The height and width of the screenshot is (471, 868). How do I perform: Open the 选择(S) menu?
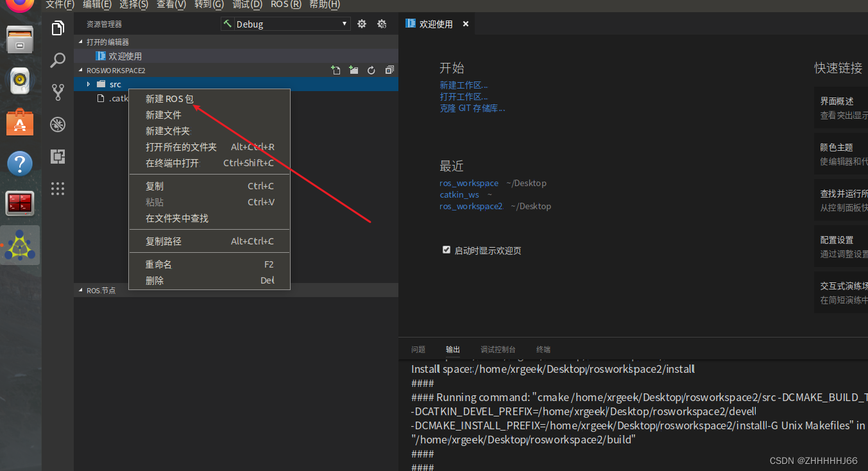(x=134, y=4)
